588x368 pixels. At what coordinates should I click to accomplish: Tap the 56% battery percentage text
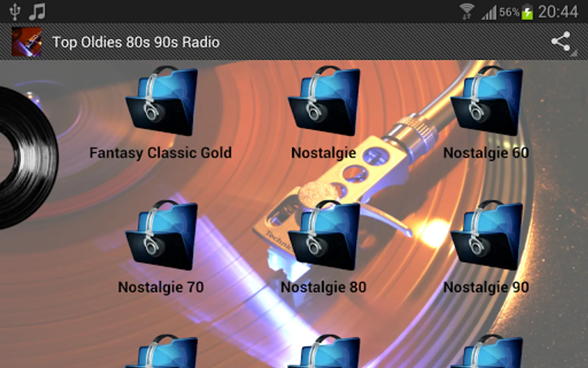[509, 12]
